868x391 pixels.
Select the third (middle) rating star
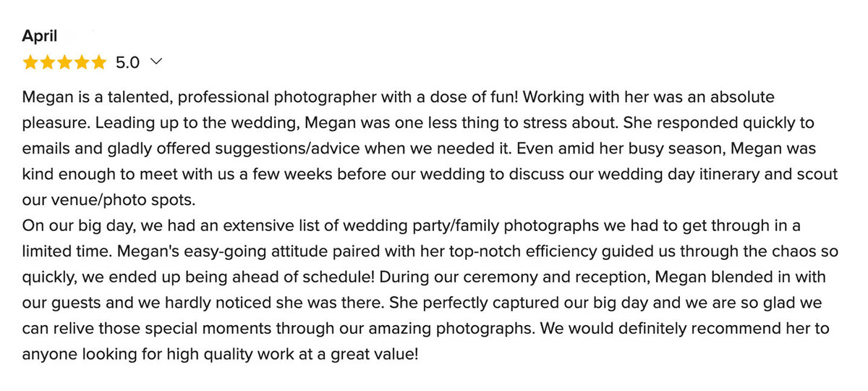coord(64,63)
